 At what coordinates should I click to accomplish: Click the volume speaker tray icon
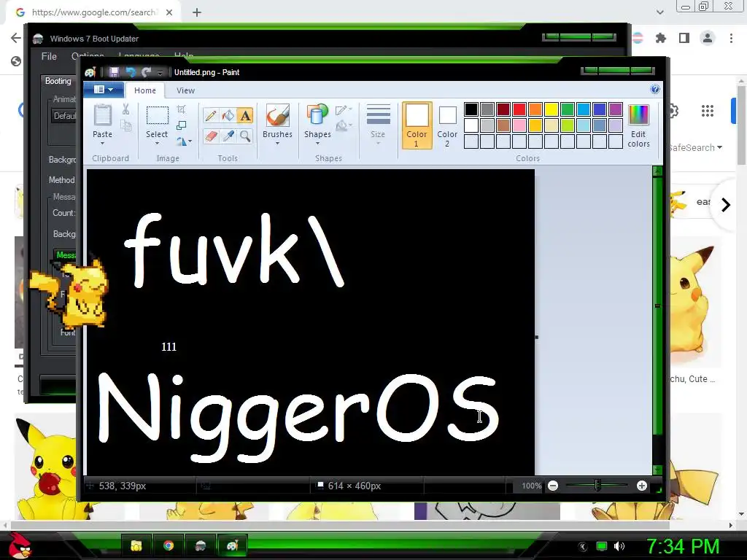coord(619,546)
